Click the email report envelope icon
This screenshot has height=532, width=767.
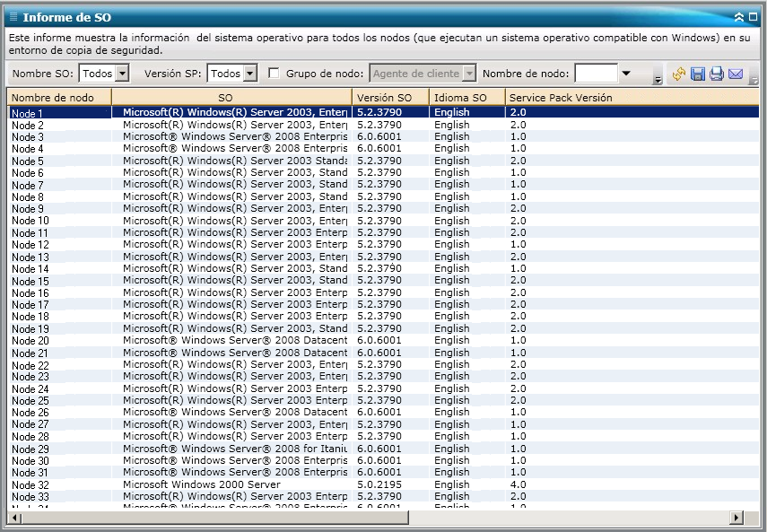click(x=736, y=74)
